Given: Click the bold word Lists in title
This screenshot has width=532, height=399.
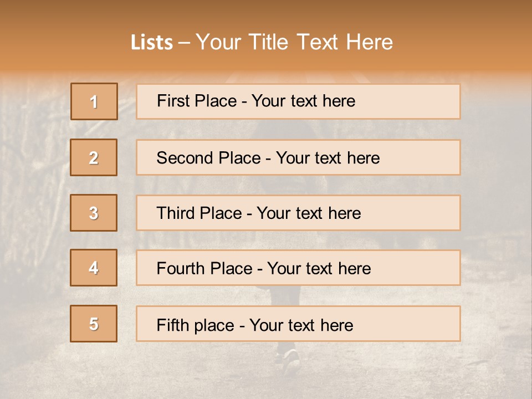Looking at the screenshot, I should click(152, 43).
